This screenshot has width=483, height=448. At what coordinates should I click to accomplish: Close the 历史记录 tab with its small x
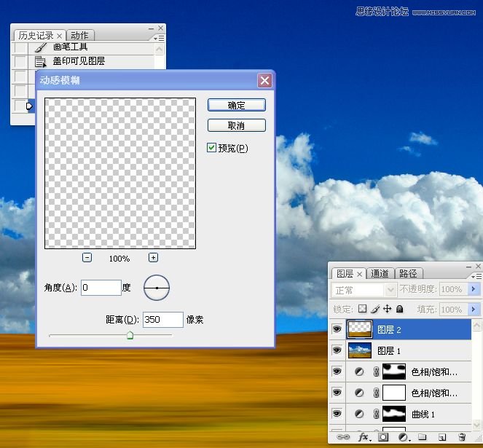click(x=60, y=36)
